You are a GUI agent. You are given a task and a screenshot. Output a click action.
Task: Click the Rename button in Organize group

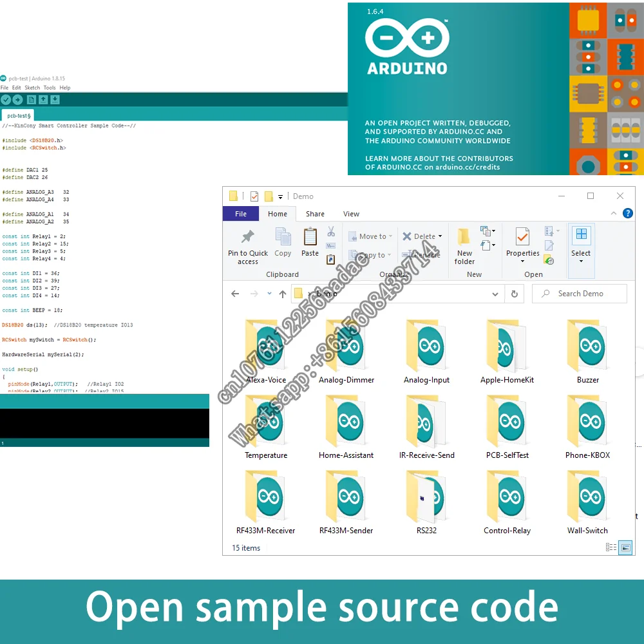coord(421,255)
